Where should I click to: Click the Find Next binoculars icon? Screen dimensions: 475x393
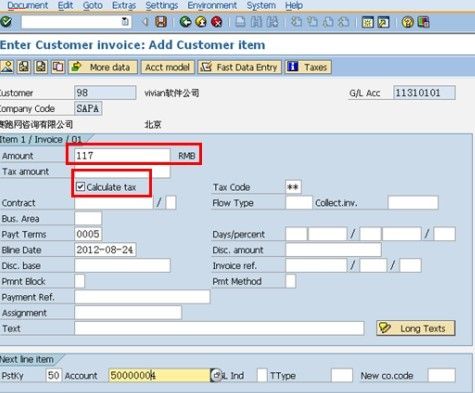(272, 22)
